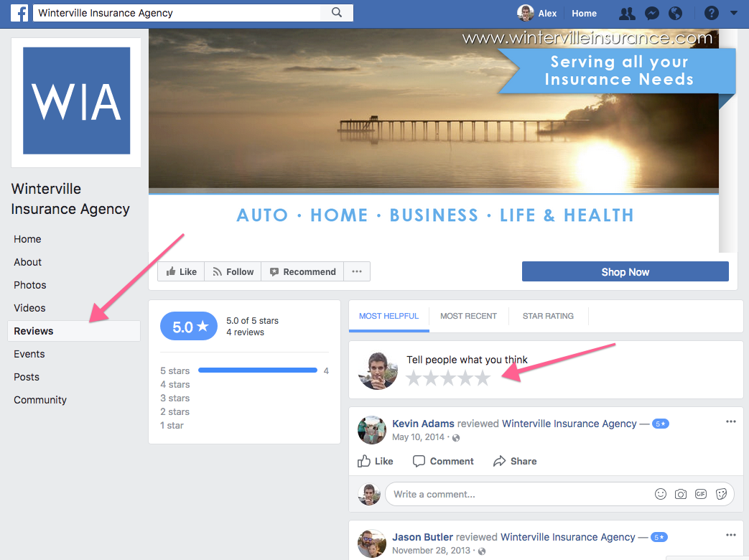Image resolution: width=749 pixels, height=560 pixels.
Task: Click Jason Butler's profile picture
Action: tap(372, 543)
